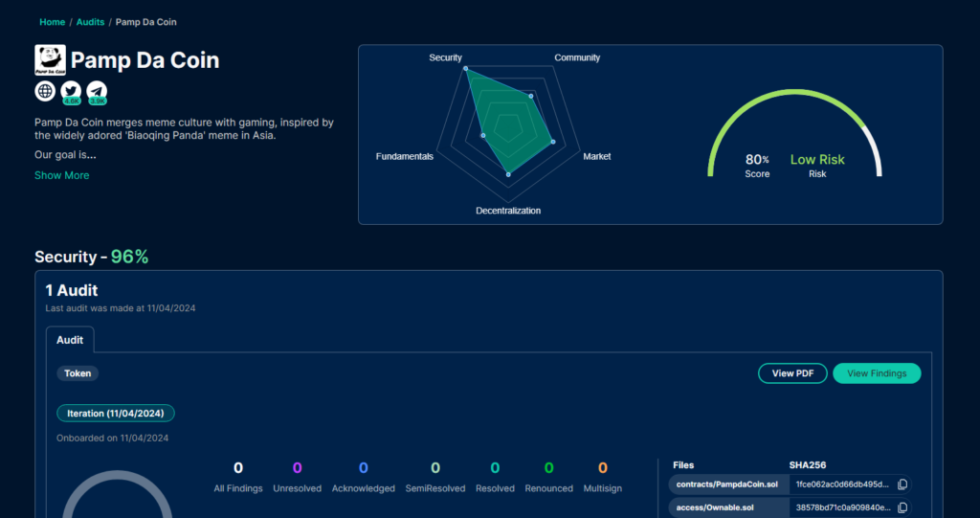Click the View Findings button
The width and height of the screenshot is (980, 518).
point(877,373)
